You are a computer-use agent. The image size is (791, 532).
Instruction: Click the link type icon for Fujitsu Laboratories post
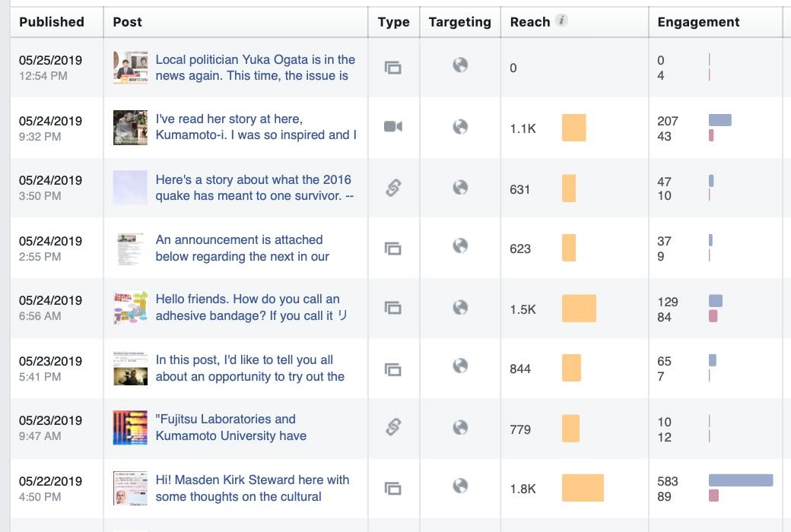click(392, 426)
